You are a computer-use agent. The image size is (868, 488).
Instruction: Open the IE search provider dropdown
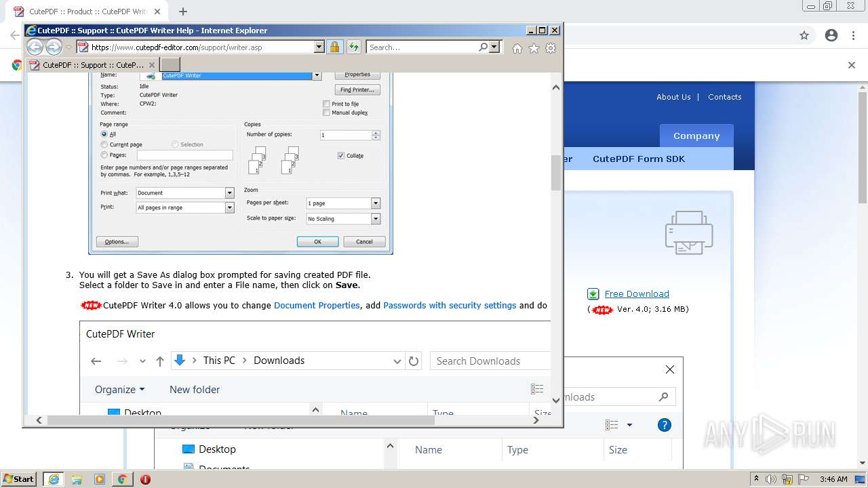point(494,47)
